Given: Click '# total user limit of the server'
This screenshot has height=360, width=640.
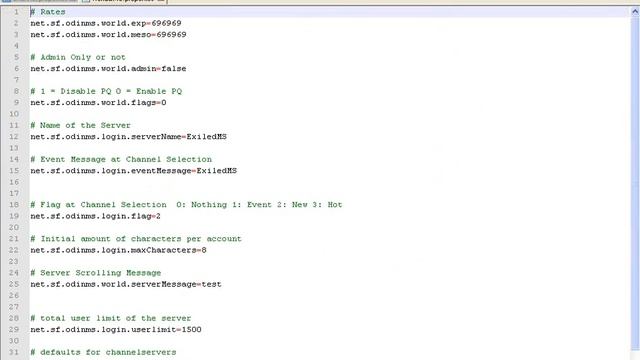Looking at the screenshot, I should pyautogui.click(x=111, y=318).
